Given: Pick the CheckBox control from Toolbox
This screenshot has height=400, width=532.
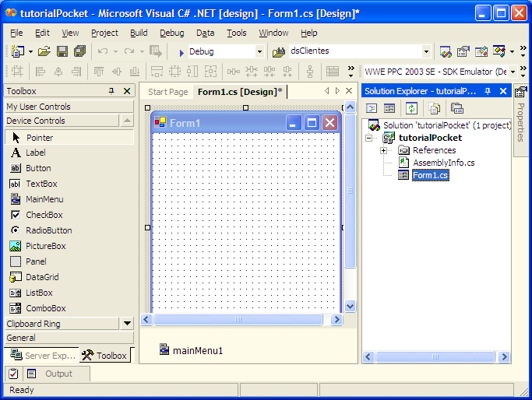Looking at the screenshot, I should pyautogui.click(x=44, y=215).
